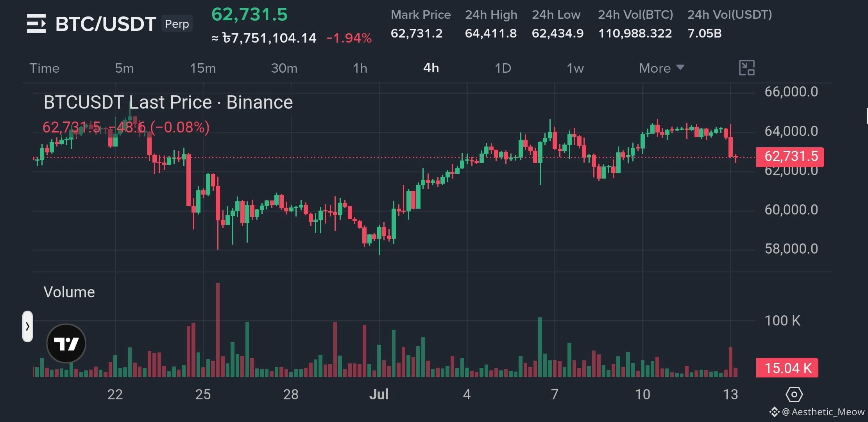Click the last price 62,731.5 header
The width and height of the screenshot is (868, 422).
tap(249, 14)
